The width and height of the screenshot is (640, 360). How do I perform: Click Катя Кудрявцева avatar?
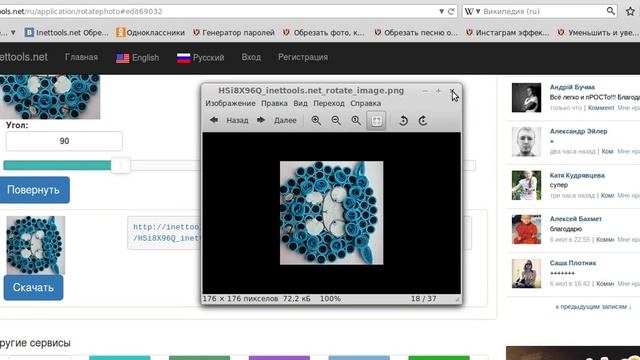coord(527,185)
